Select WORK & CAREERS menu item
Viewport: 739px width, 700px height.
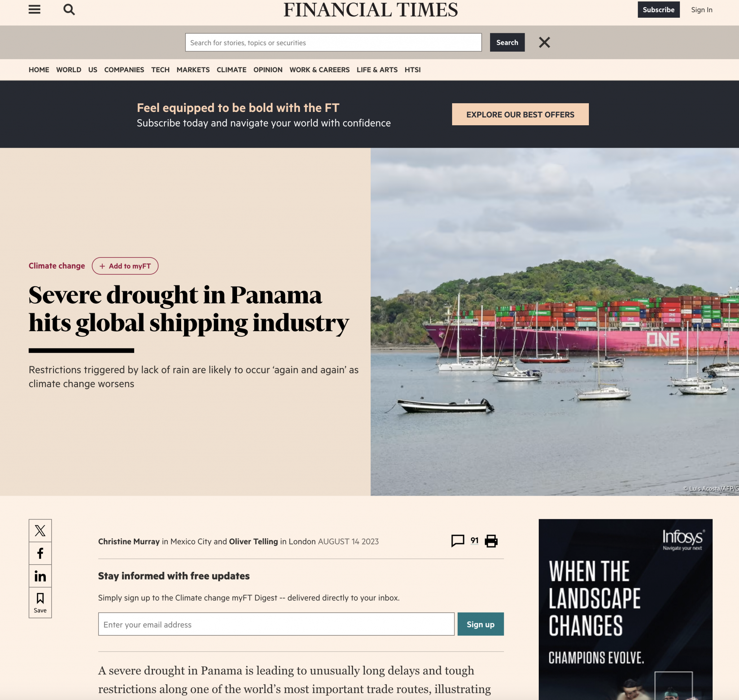319,70
